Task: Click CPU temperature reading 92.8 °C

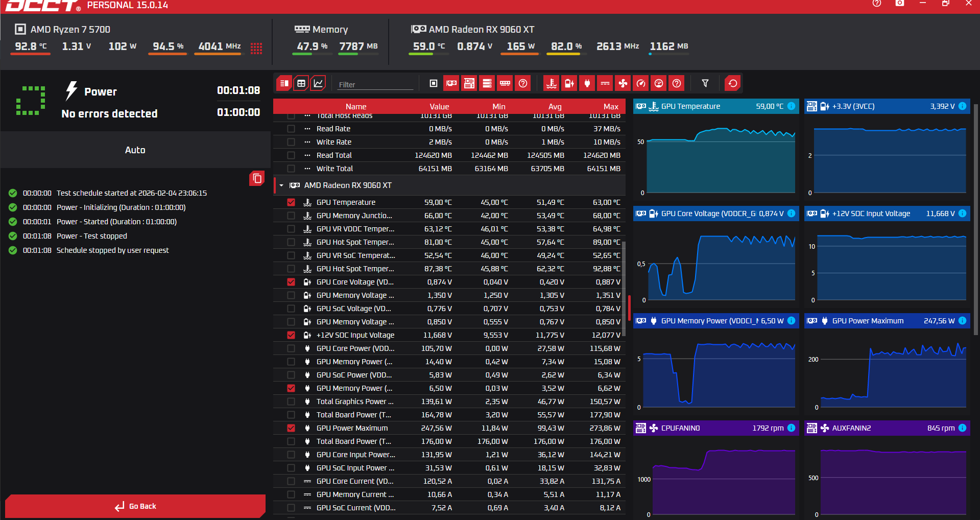Action: pos(31,46)
